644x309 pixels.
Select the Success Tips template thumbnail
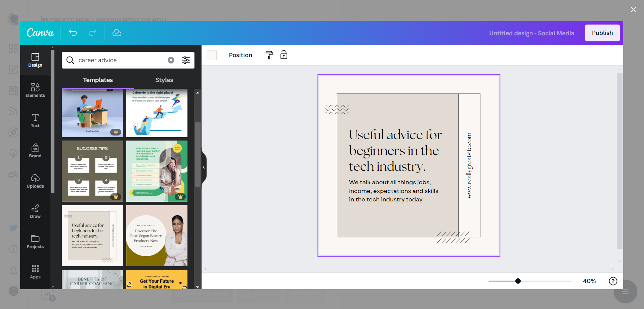[92, 171]
